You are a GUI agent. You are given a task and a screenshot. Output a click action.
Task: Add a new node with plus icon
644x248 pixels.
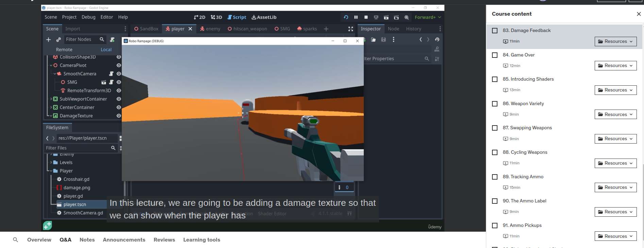[48, 39]
